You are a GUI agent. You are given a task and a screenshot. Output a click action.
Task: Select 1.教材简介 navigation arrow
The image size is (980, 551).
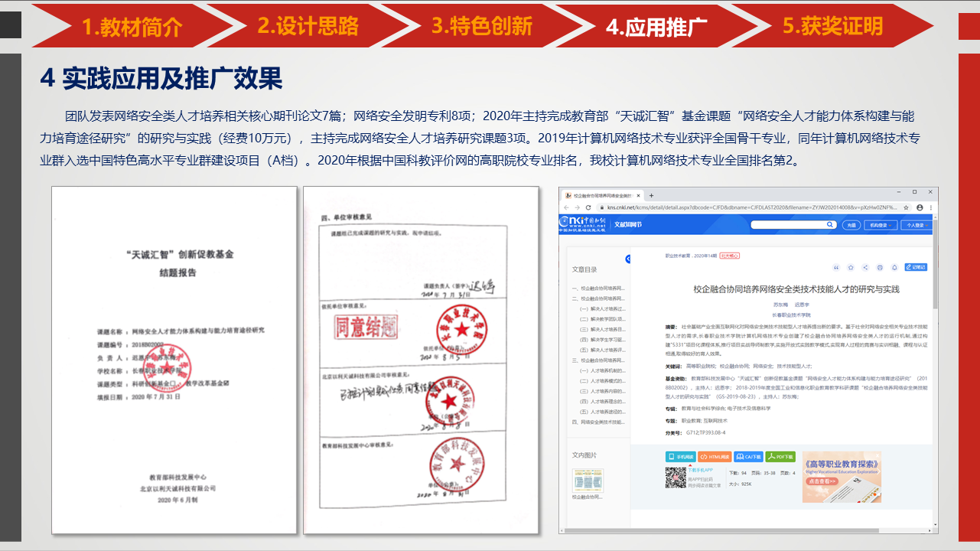click(132, 26)
